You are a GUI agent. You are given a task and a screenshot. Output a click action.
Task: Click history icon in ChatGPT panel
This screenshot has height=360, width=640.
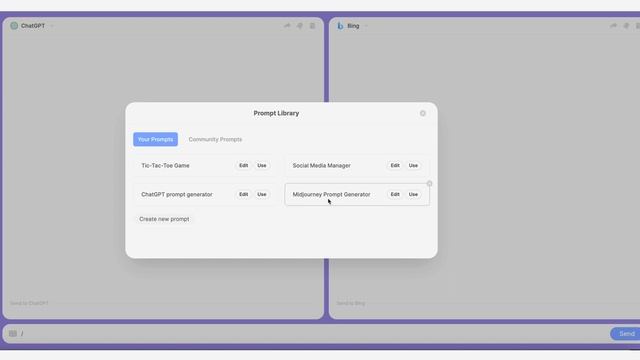point(312,26)
